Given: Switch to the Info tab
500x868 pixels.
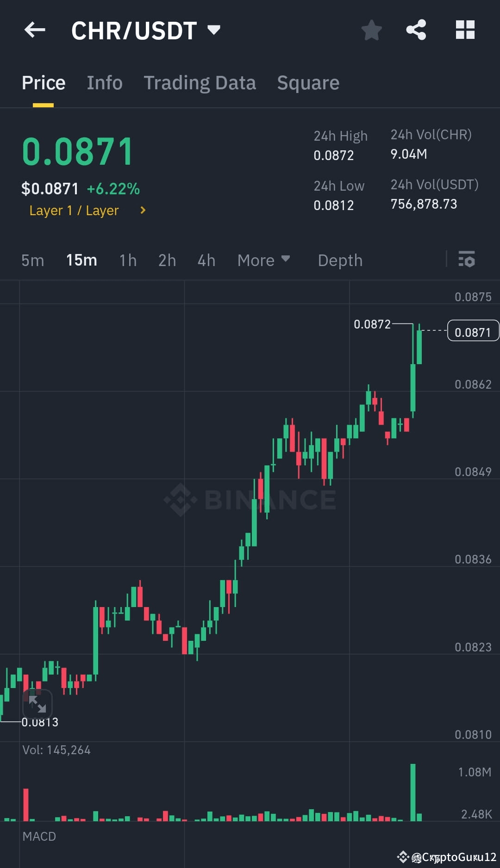Looking at the screenshot, I should pyautogui.click(x=104, y=82).
